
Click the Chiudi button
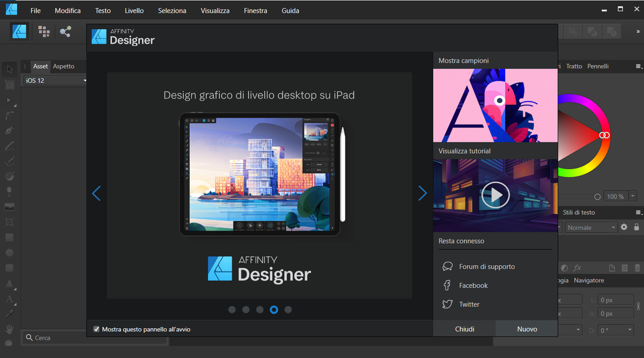(464, 329)
